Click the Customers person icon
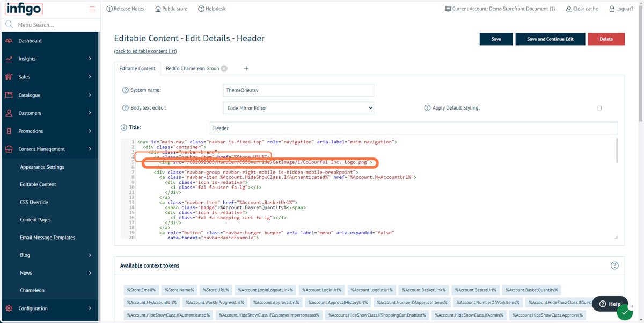 (x=9, y=113)
